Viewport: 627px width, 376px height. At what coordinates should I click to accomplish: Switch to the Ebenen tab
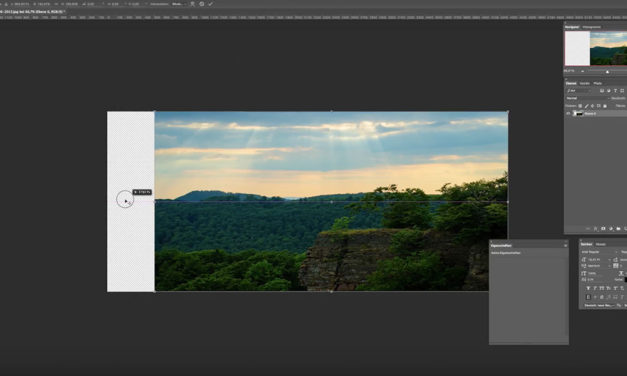pyautogui.click(x=571, y=83)
